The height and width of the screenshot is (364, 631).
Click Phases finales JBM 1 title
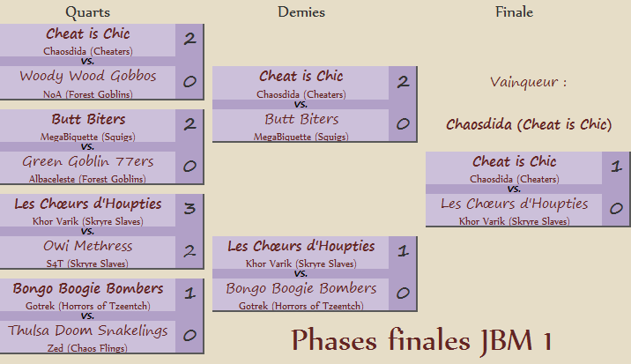pos(421,341)
